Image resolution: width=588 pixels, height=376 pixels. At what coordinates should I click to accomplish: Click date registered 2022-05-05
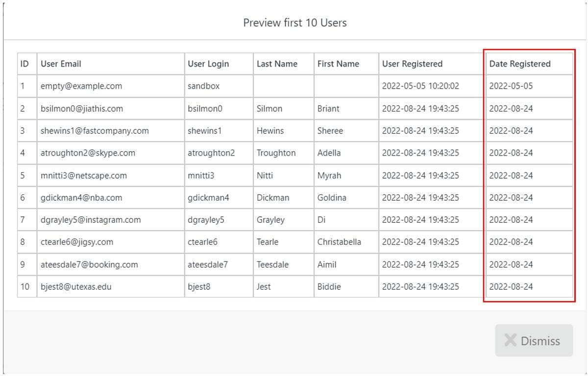click(511, 86)
